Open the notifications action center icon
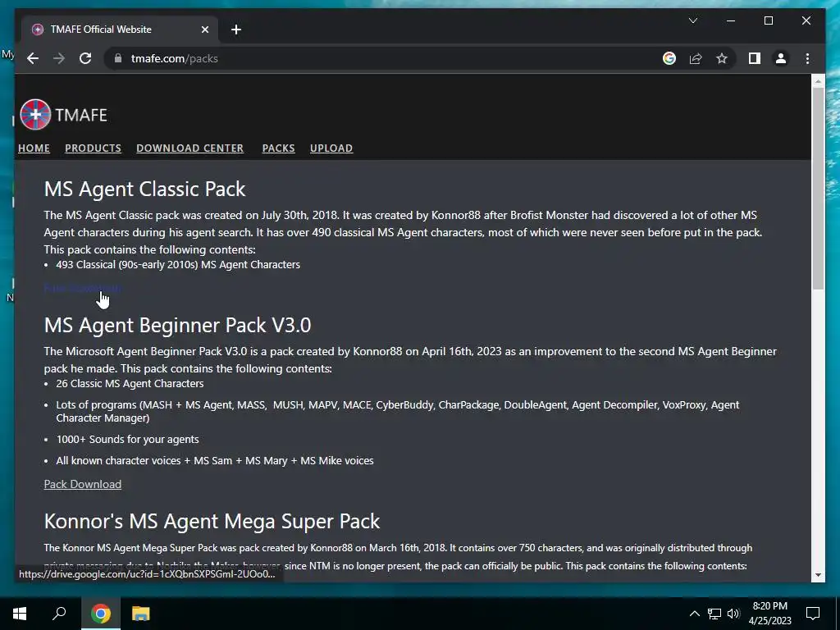Viewport: 840px width, 630px height. [x=813, y=614]
